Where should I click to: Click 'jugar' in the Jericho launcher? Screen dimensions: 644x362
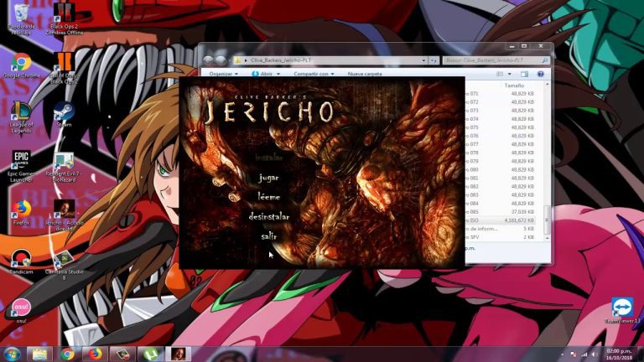pos(269,178)
